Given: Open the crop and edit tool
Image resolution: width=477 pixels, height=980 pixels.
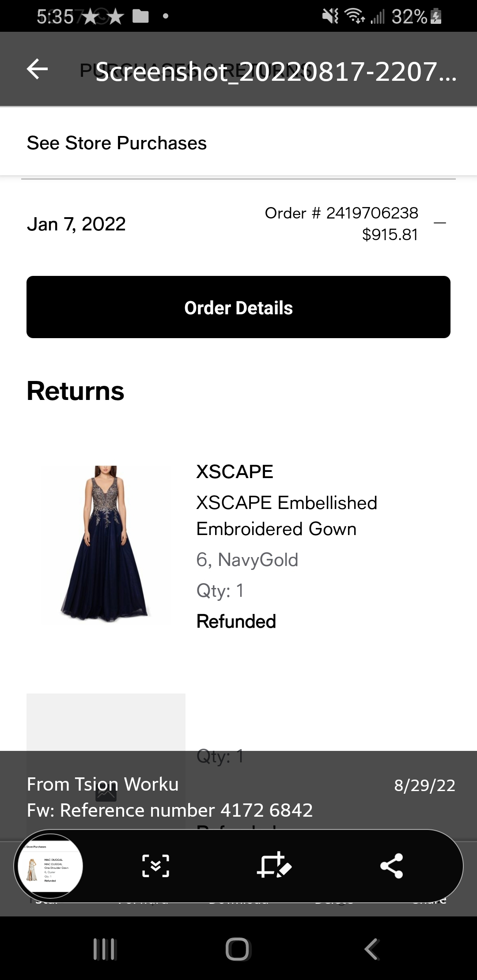Looking at the screenshot, I should point(274,866).
